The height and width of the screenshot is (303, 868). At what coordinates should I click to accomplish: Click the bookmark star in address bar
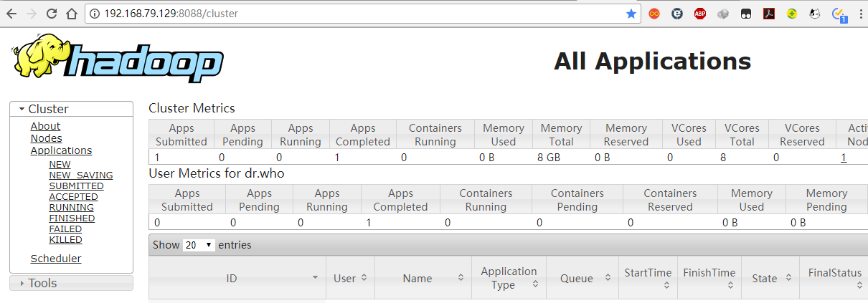pyautogui.click(x=631, y=14)
